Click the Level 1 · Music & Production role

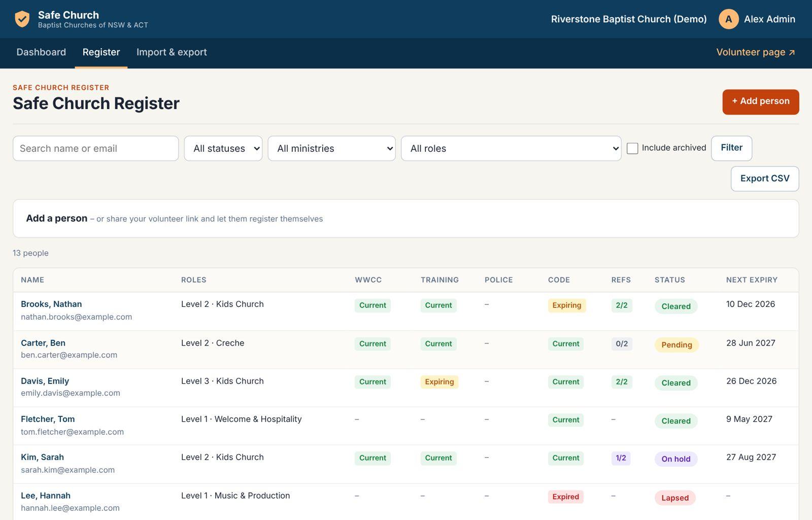coord(235,496)
